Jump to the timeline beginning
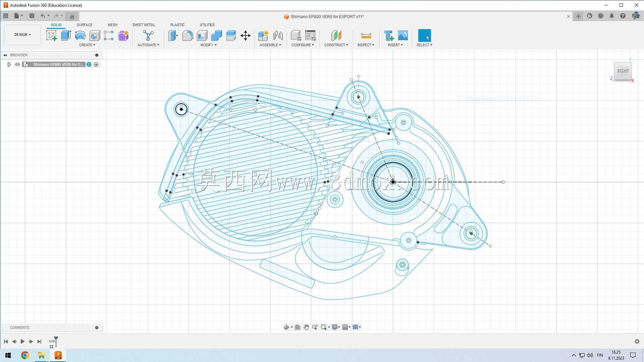Viewport: 644px width, 362px height. (x=6, y=342)
